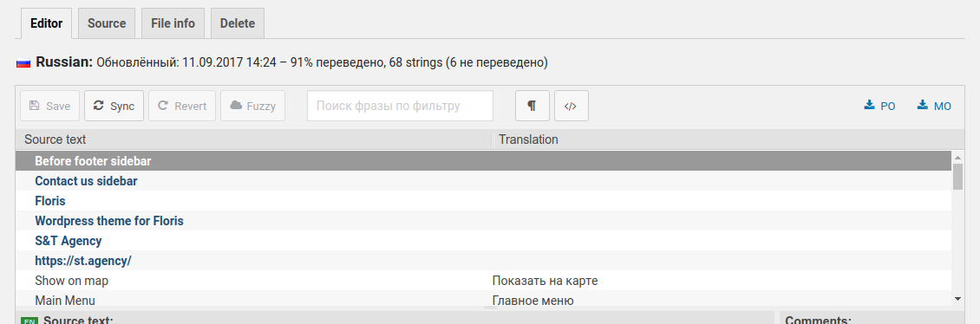Viewport: 980px width, 324px height.
Task: Click the scrollbar down arrow
Action: point(957,300)
